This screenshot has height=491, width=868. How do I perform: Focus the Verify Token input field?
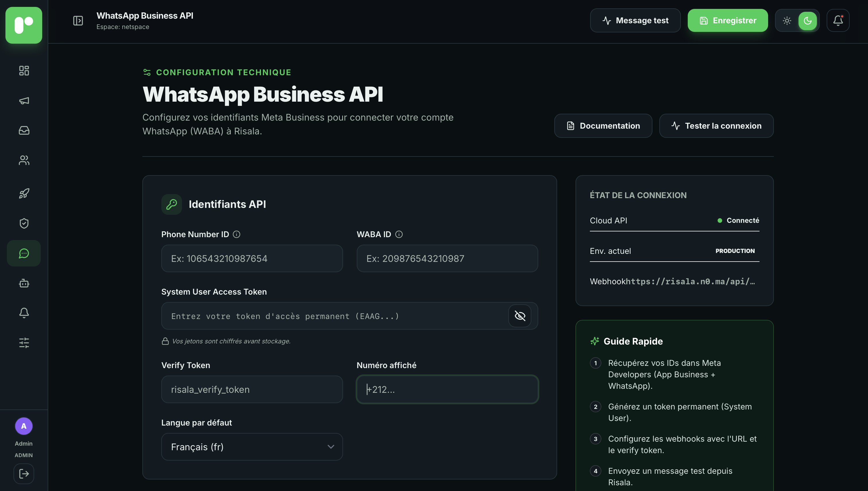click(x=252, y=389)
